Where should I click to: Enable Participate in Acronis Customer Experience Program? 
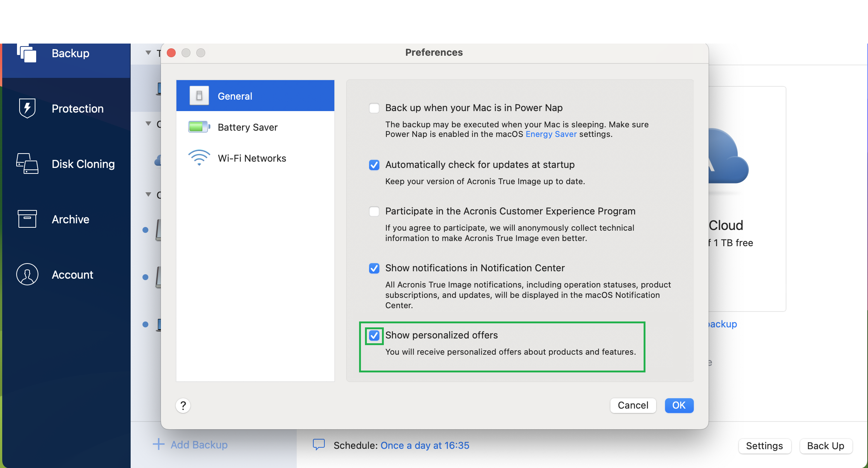374,211
